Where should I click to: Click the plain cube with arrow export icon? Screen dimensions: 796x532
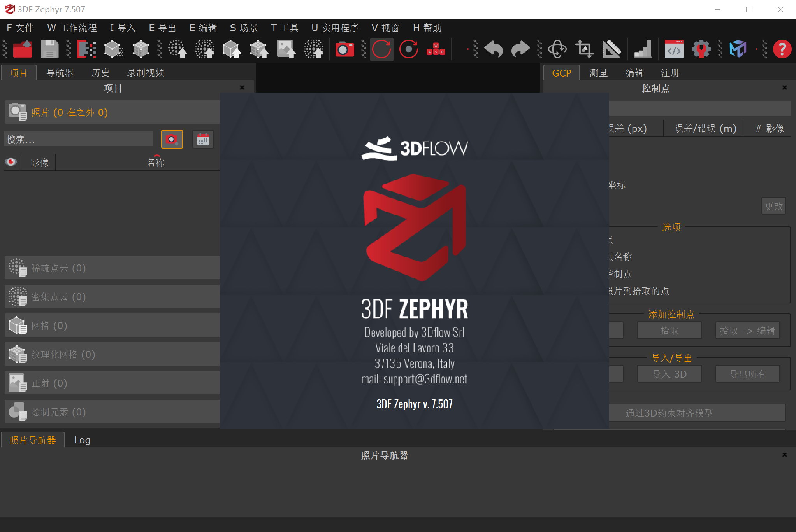(x=232, y=49)
